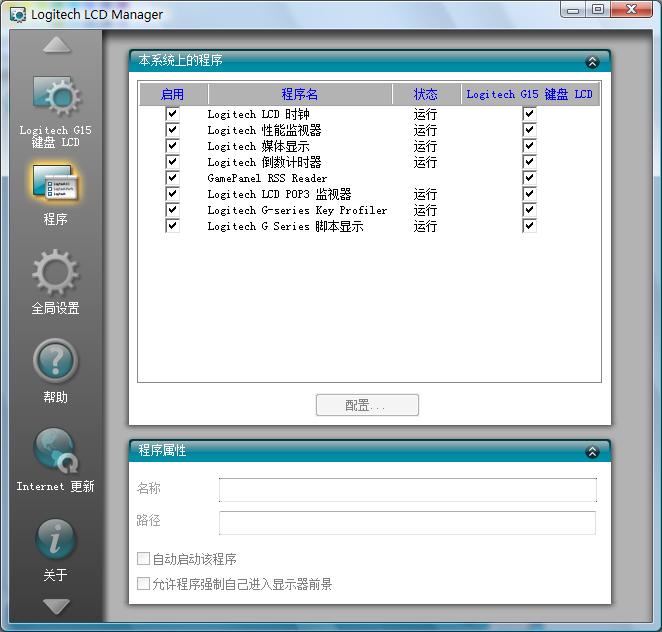This screenshot has height=632, width=662.
Task: Select the Logitech 媒体显示 row name
Action: (x=258, y=146)
